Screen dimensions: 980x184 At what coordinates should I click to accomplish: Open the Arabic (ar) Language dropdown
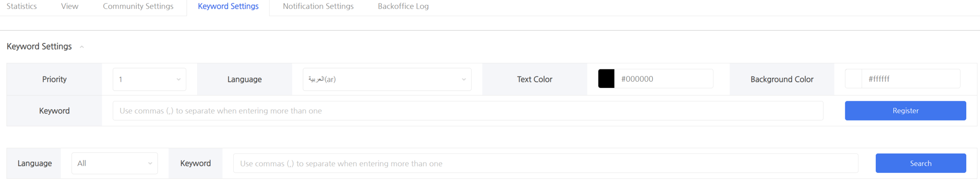(x=387, y=79)
